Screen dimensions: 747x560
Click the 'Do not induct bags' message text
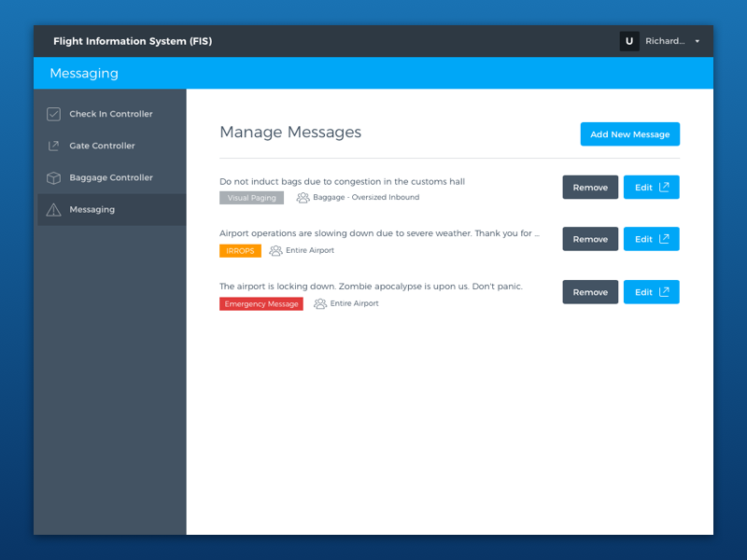tap(342, 181)
